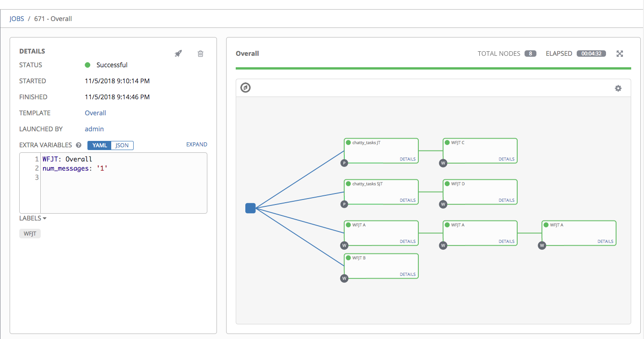644x339 pixels.
Task: Click the green Successful status indicator
Action: tap(87, 65)
